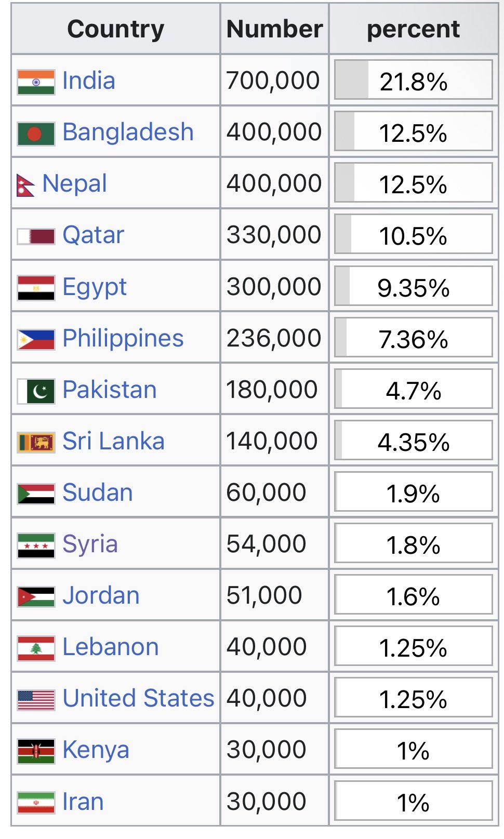504x839 pixels.
Task: Click the Lebanon flag icon
Action: click(x=36, y=648)
